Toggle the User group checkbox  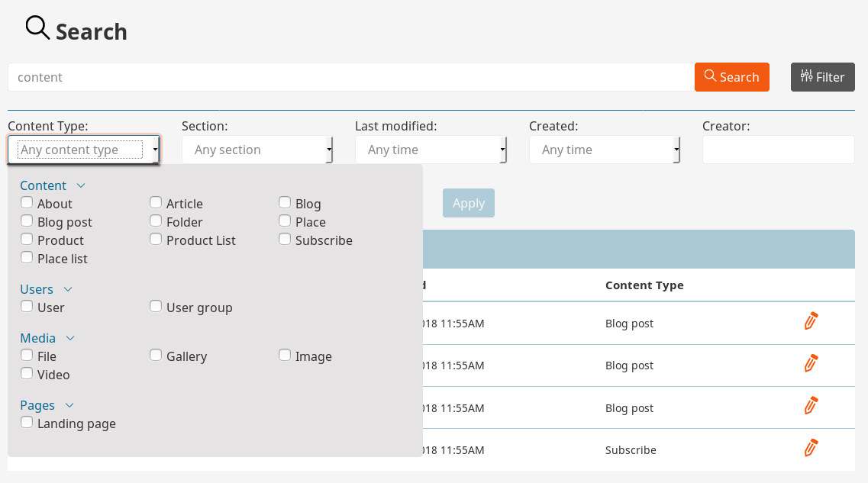click(x=156, y=307)
